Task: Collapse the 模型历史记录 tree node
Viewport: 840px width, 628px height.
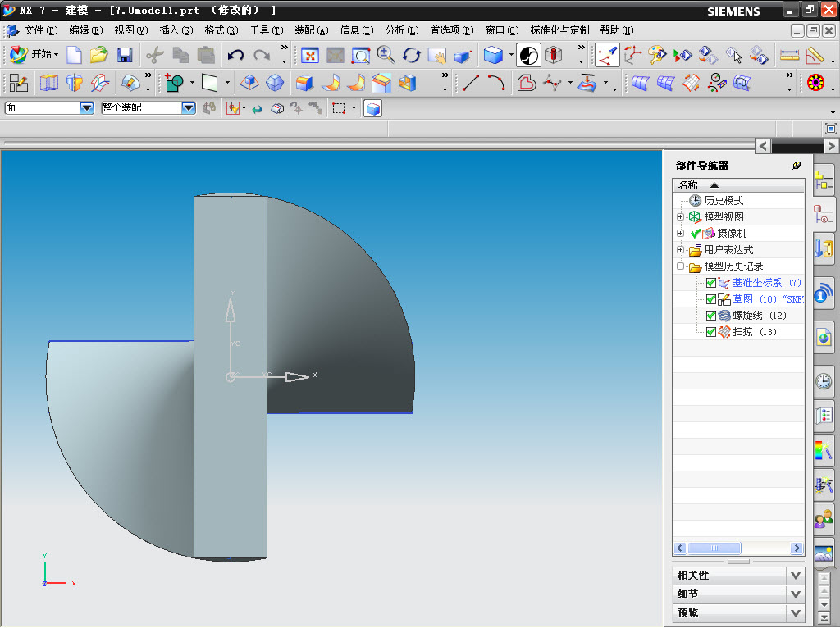Action: click(x=680, y=266)
